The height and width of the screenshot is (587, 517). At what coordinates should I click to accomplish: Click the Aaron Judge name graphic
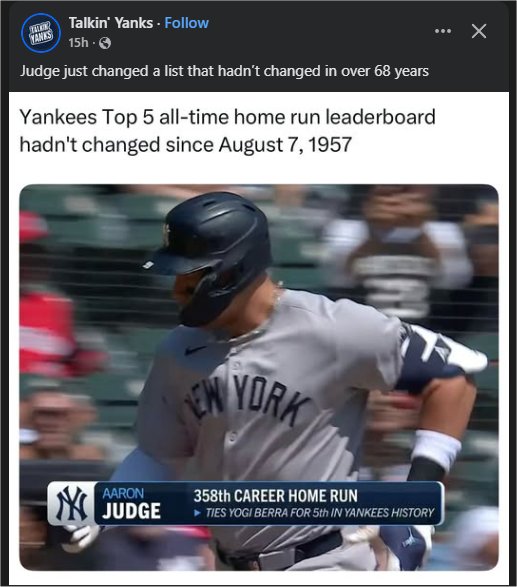pos(131,504)
